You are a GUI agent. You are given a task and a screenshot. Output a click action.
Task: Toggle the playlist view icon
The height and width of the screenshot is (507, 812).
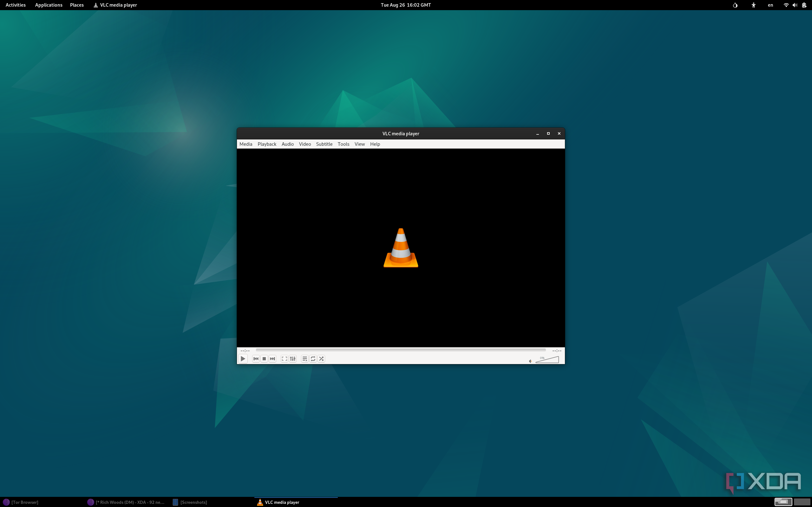click(305, 359)
